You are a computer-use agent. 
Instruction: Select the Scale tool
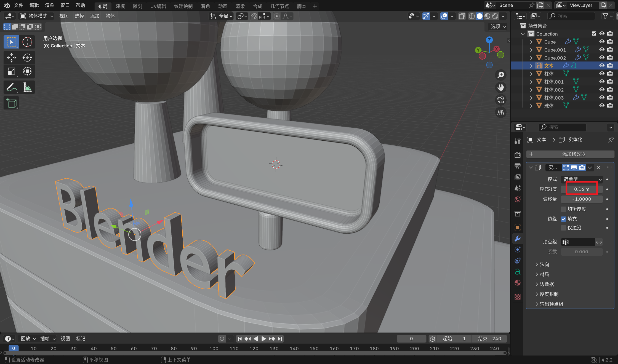pyautogui.click(x=11, y=71)
